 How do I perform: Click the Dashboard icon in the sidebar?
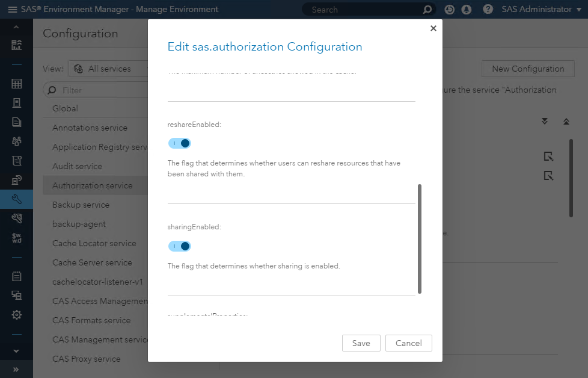(17, 46)
